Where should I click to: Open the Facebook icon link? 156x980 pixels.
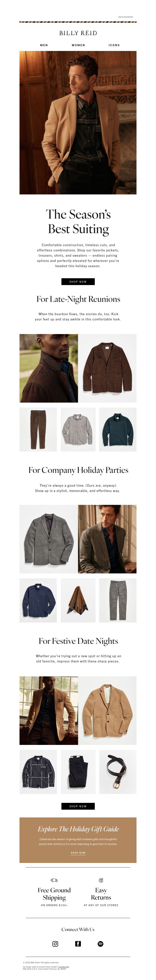pos(78,944)
